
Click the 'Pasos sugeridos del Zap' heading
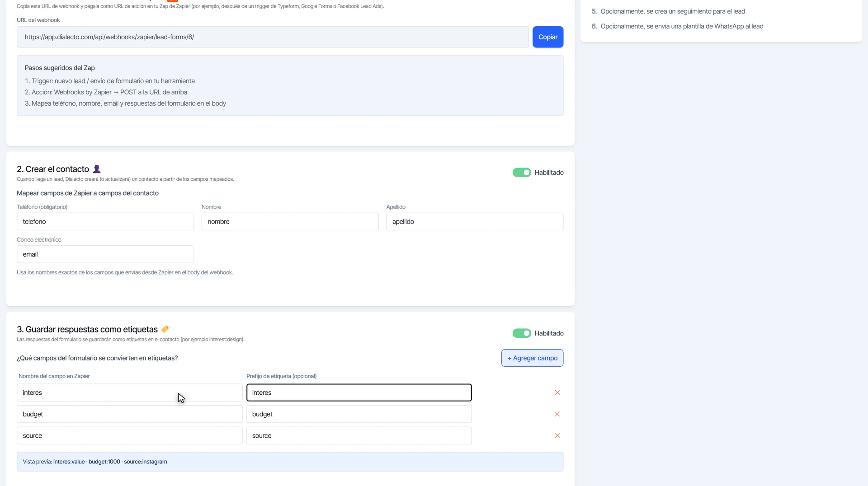[60, 68]
